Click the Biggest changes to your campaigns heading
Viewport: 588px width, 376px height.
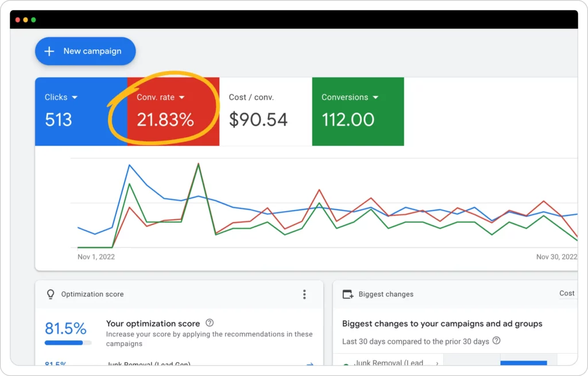pyautogui.click(x=442, y=324)
